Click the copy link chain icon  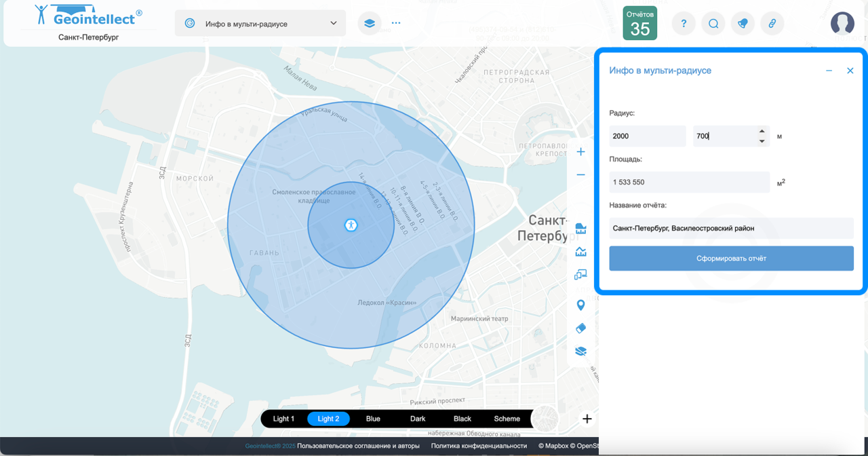tap(772, 24)
